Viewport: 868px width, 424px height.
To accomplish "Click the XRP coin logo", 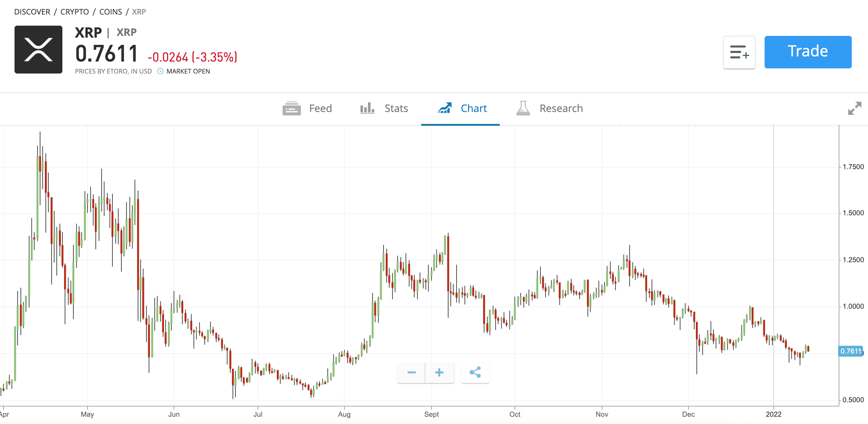I will (x=38, y=50).
